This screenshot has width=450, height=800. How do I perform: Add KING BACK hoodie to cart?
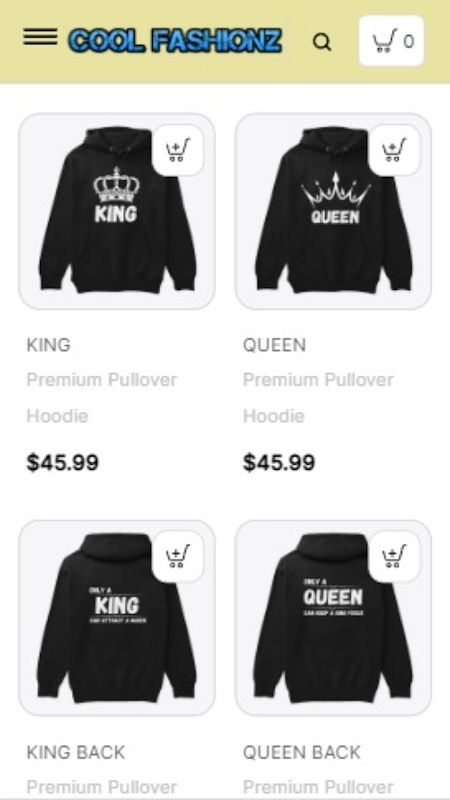178,556
